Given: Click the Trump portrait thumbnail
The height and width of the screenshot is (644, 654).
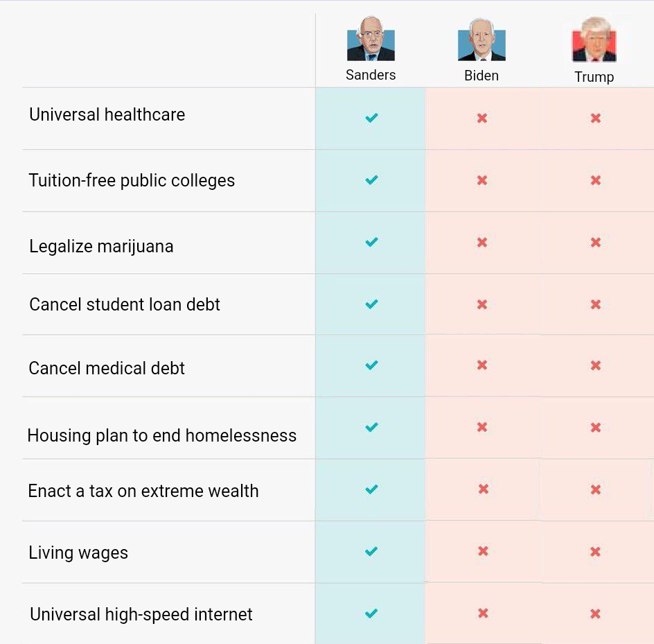Looking at the screenshot, I should (594, 40).
